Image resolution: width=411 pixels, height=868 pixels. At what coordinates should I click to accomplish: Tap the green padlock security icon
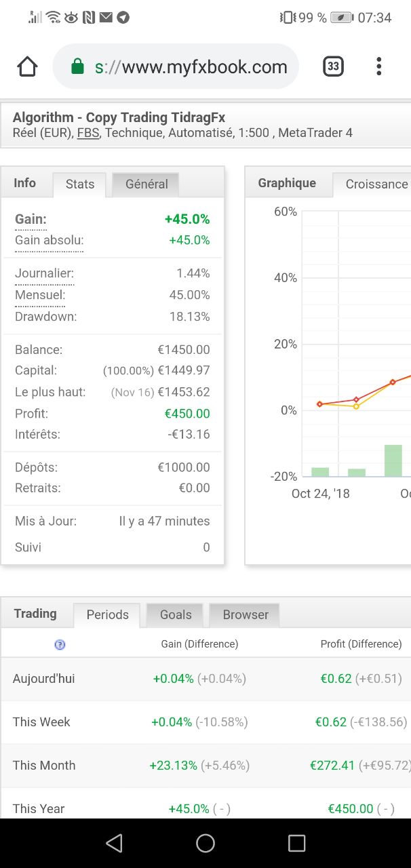(77, 66)
